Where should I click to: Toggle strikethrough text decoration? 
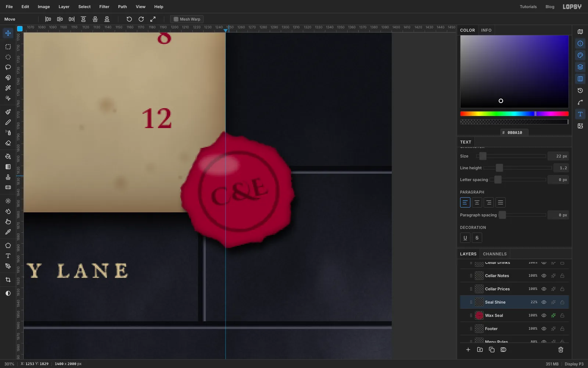point(477,238)
